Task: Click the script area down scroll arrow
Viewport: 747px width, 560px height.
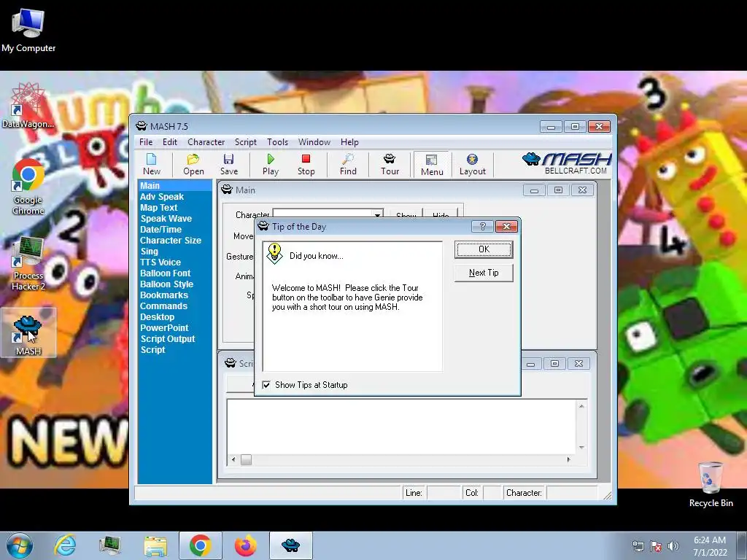Action: pyautogui.click(x=581, y=448)
